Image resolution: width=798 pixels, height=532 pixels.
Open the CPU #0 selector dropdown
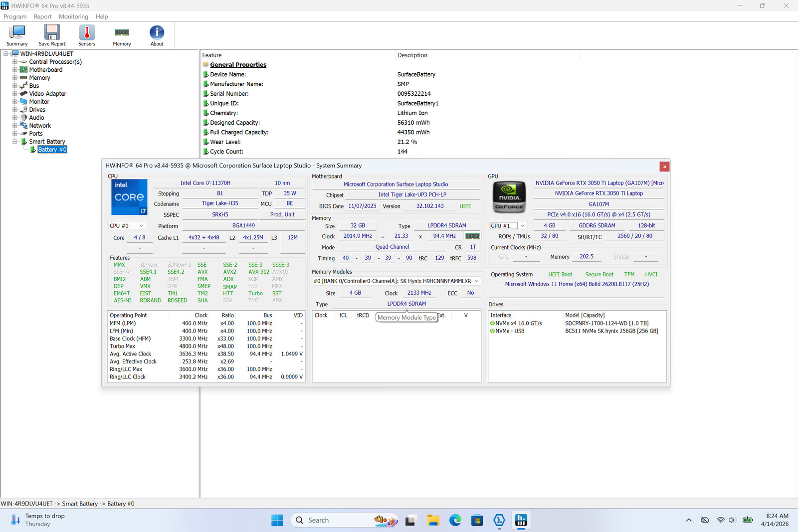(x=127, y=226)
